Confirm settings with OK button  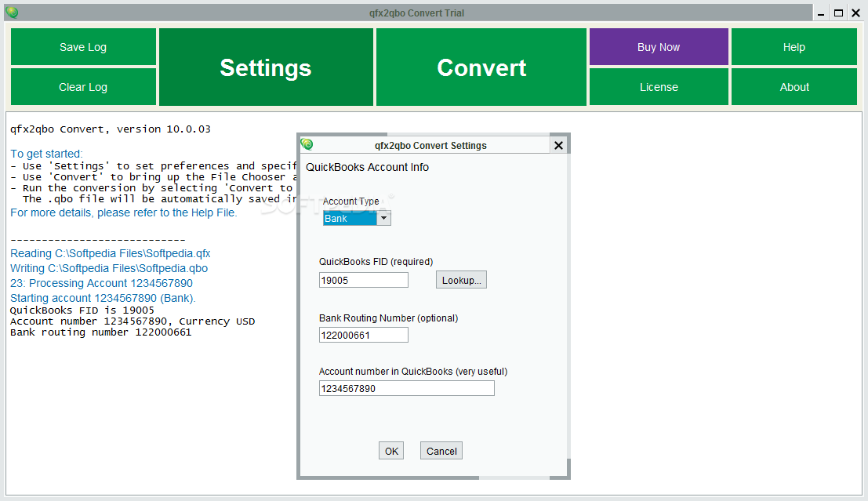pyautogui.click(x=391, y=451)
